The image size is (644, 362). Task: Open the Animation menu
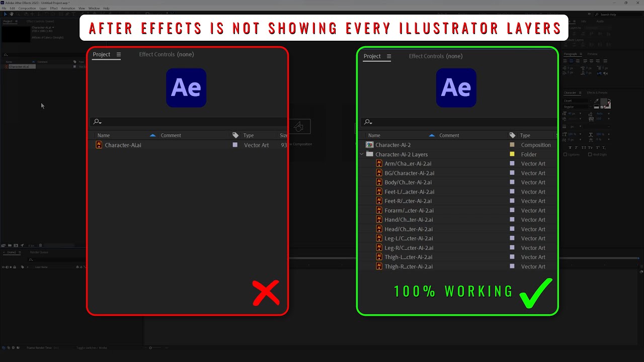tap(68, 9)
